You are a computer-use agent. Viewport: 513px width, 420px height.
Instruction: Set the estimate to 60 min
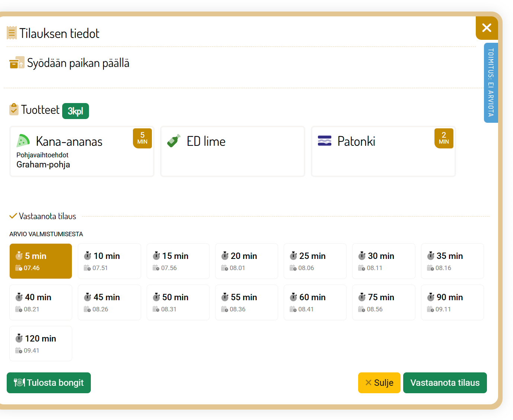tap(315, 302)
